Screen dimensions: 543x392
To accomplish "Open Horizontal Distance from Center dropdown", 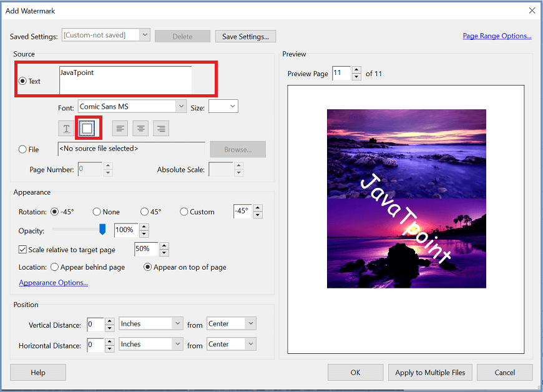I will click(250, 344).
